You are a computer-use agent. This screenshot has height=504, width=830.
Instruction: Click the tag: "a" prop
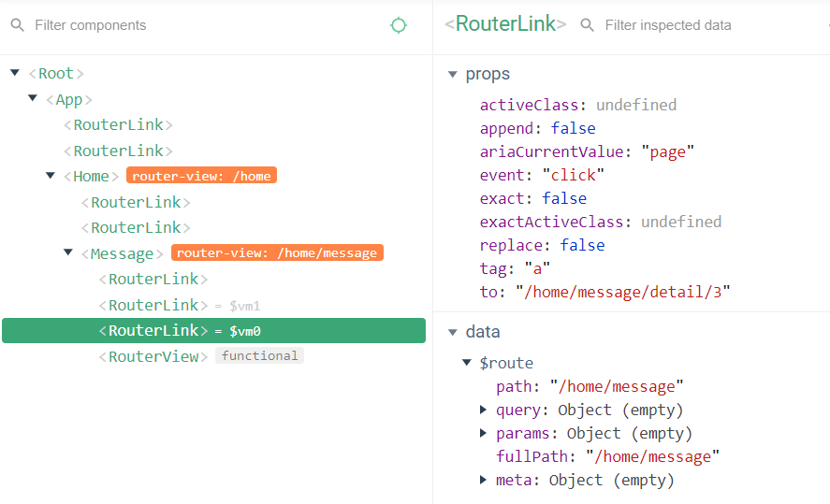coord(515,268)
